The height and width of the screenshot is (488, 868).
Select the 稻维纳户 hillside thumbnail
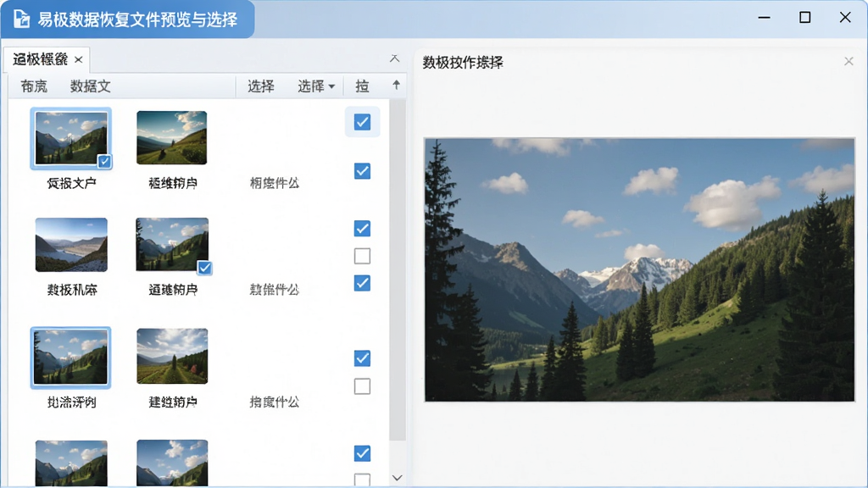point(171,137)
